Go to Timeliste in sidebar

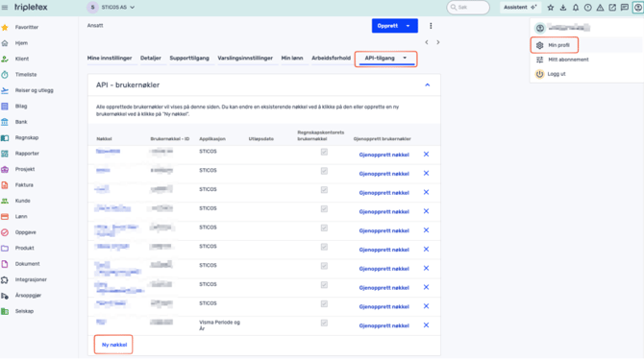[26, 75]
